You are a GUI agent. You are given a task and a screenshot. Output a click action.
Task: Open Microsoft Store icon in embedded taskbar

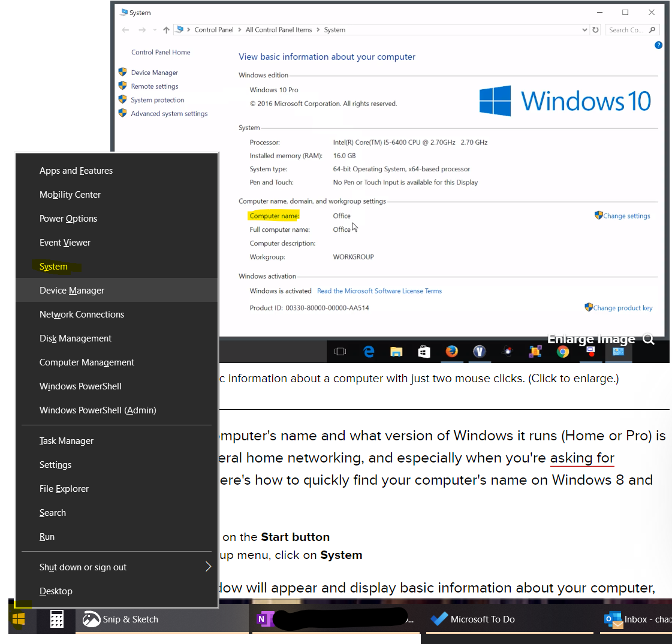coord(424,352)
